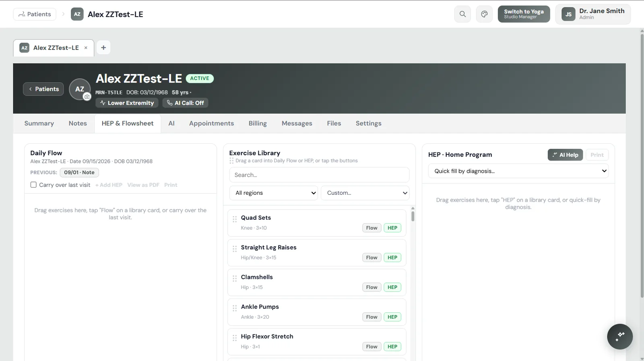Screen dimensions: 644x361
Task: Click View as PDF in Daily Flow
Action: [143, 185]
